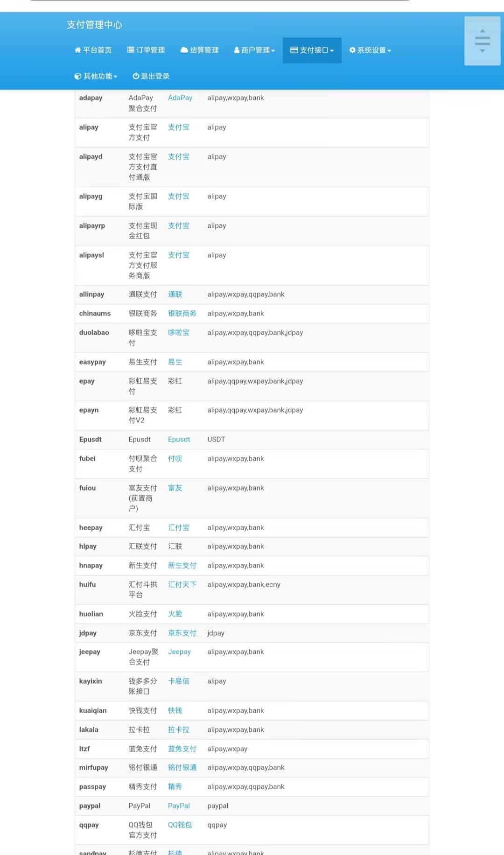Open the 支付接口 menu caret
Image resolution: width=504 pixels, height=855 pixels.
332,51
